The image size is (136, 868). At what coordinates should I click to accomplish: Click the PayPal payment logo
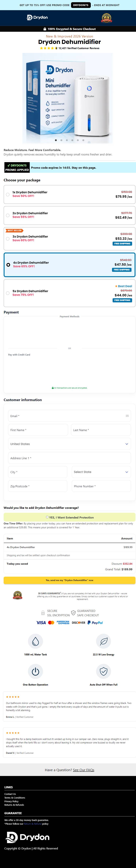95,623
